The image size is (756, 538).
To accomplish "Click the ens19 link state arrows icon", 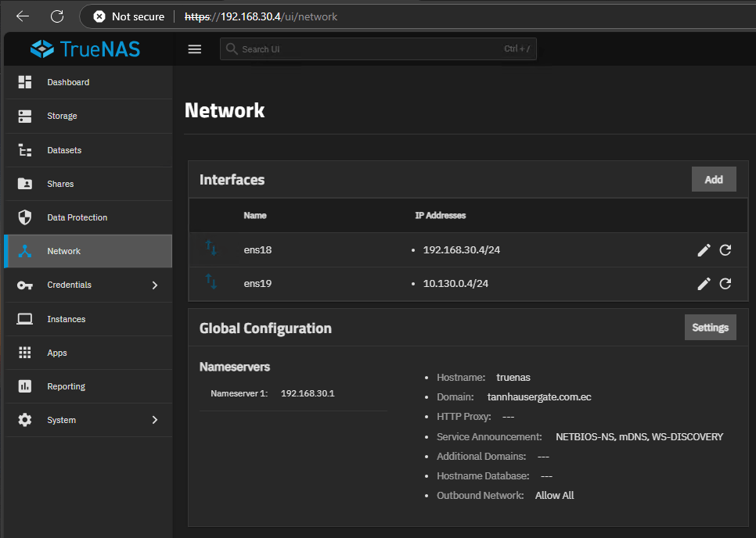I will pyautogui.click(x=211, y=282).
